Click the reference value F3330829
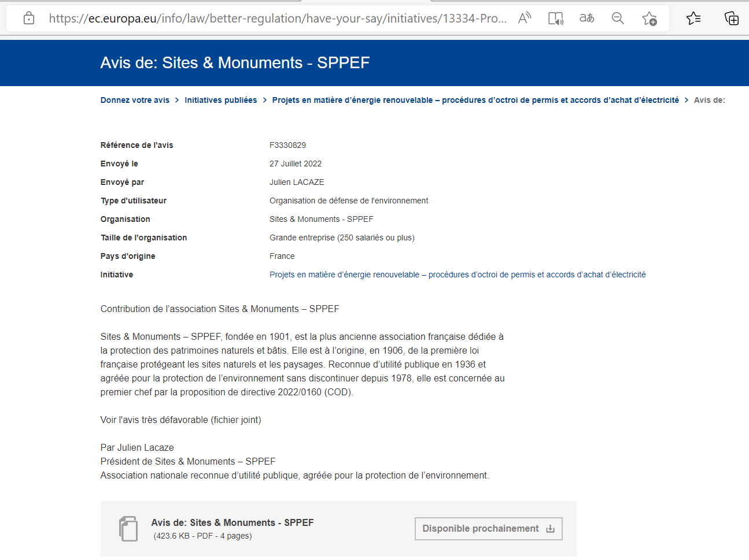Screen dimensions: 749x560 [x=287, y=145]
